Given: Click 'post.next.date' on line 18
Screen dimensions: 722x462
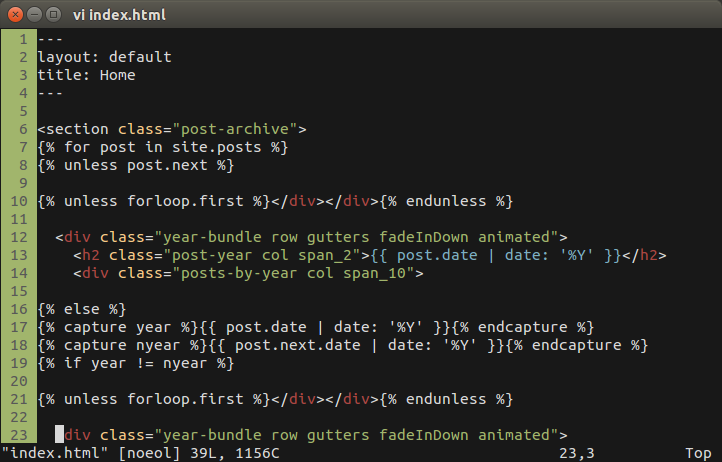Looking at the screenshot, I should [x=297, y=345].
